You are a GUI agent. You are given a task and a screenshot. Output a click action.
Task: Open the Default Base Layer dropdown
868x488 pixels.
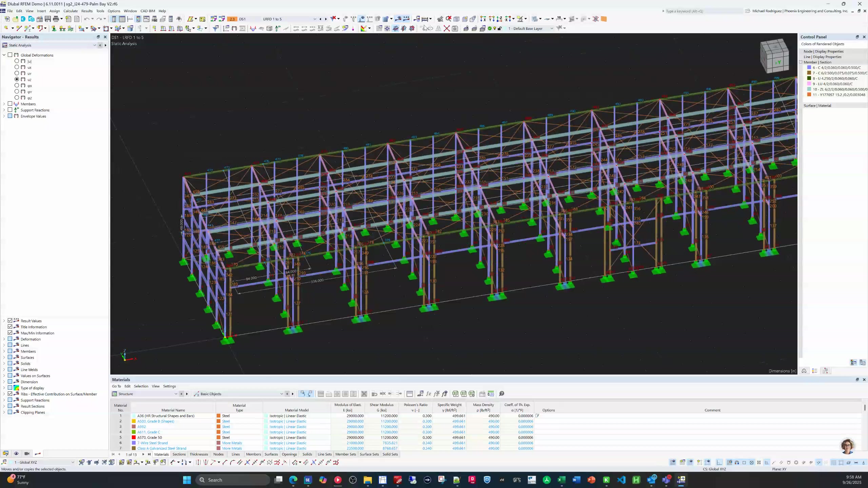point(552,29)
